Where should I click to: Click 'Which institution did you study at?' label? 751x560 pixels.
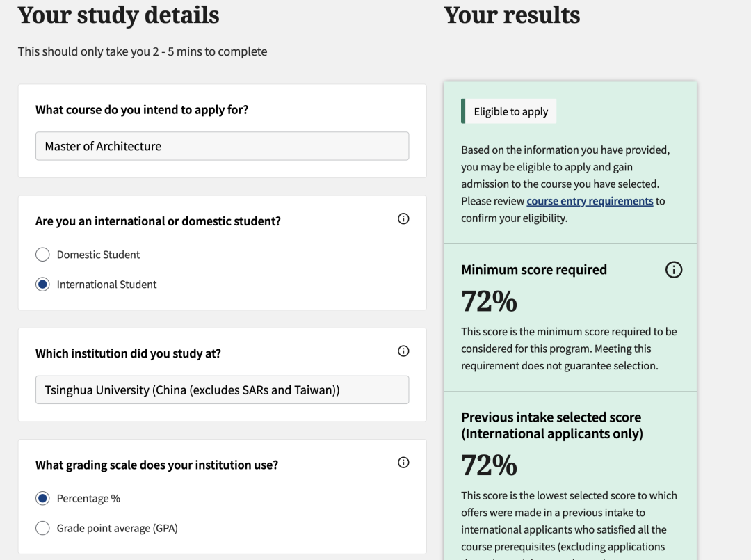[128, 353]
